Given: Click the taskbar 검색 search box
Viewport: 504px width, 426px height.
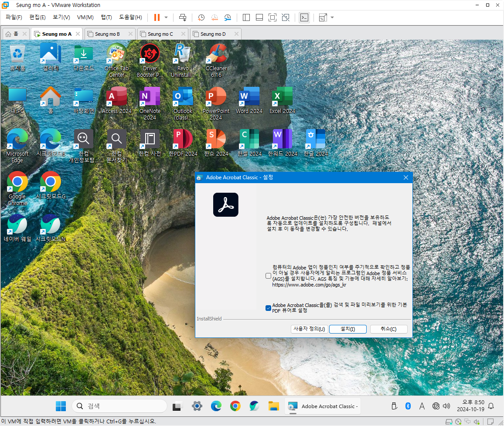Looking at the screenshot, I should click(x=119, y=406).
